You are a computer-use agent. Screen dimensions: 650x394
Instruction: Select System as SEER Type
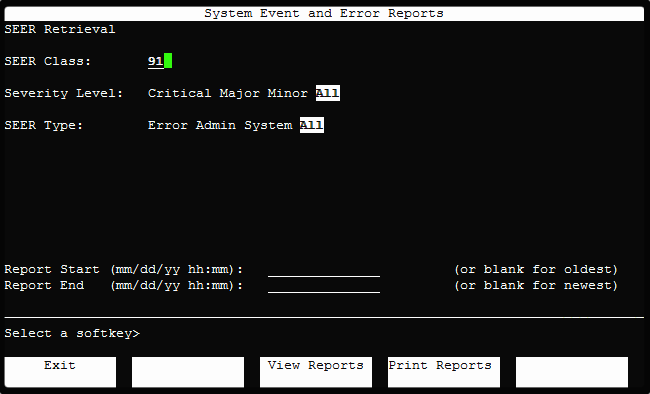coord(268,125)
